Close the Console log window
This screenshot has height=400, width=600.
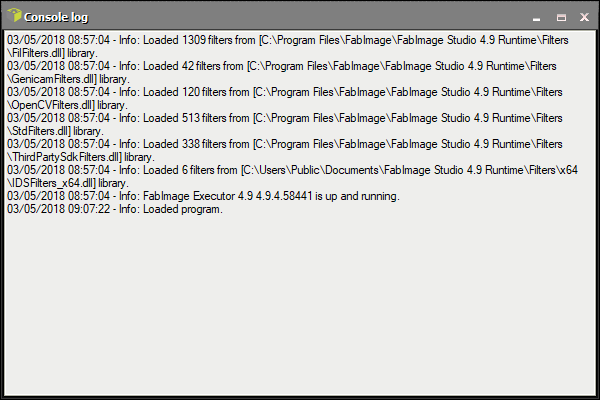(584, 17)
